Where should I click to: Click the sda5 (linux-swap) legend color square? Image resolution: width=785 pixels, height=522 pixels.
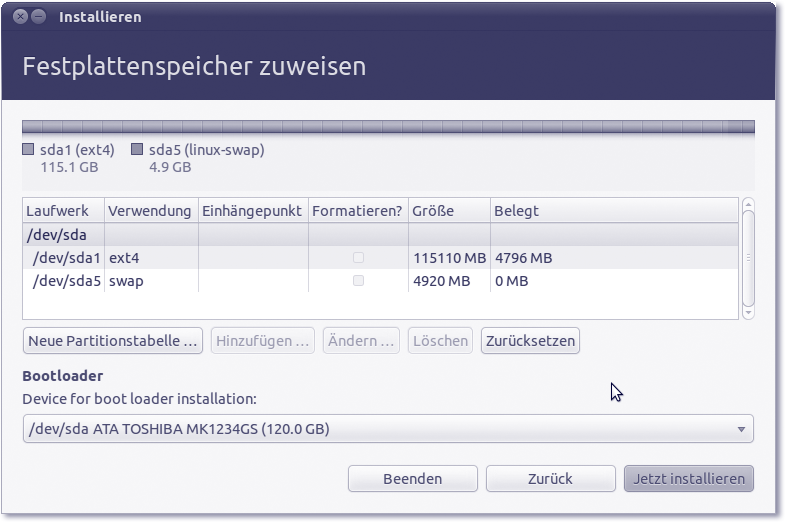[137, 150]
